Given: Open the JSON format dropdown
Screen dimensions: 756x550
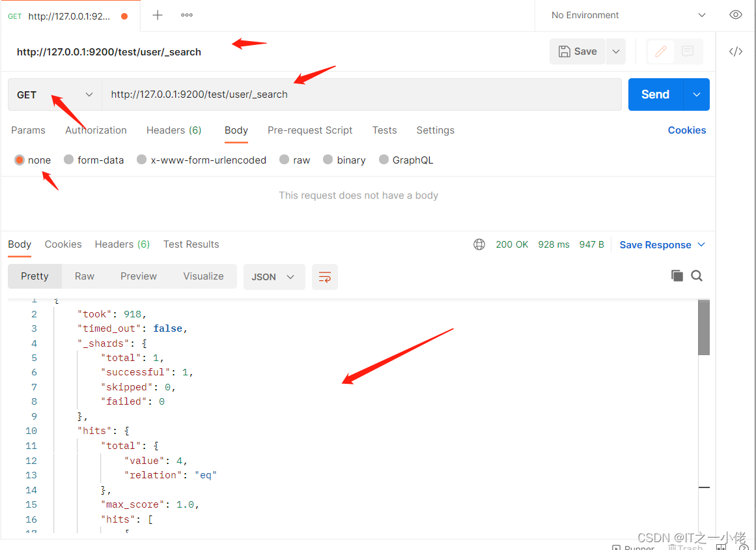Looking at the screenshot, I should (274, 277).
